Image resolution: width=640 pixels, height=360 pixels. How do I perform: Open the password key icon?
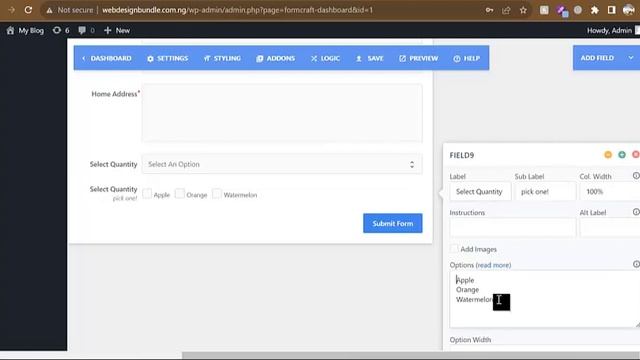click(x=489, y=10)
